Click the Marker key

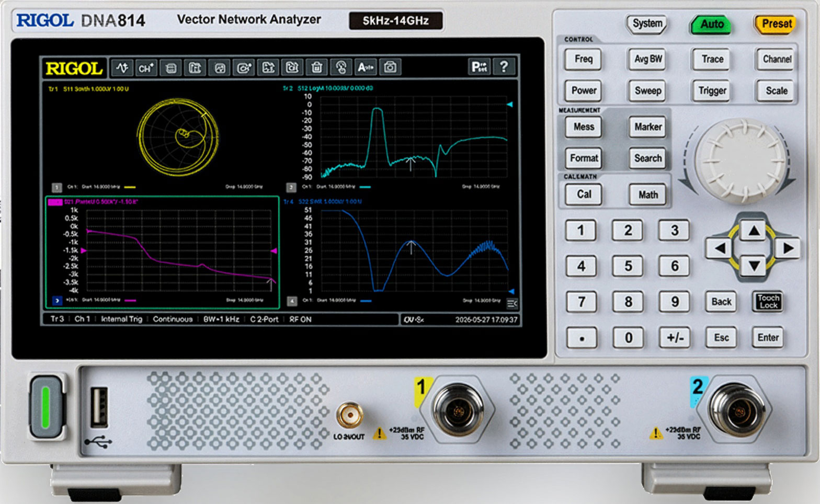648,127
